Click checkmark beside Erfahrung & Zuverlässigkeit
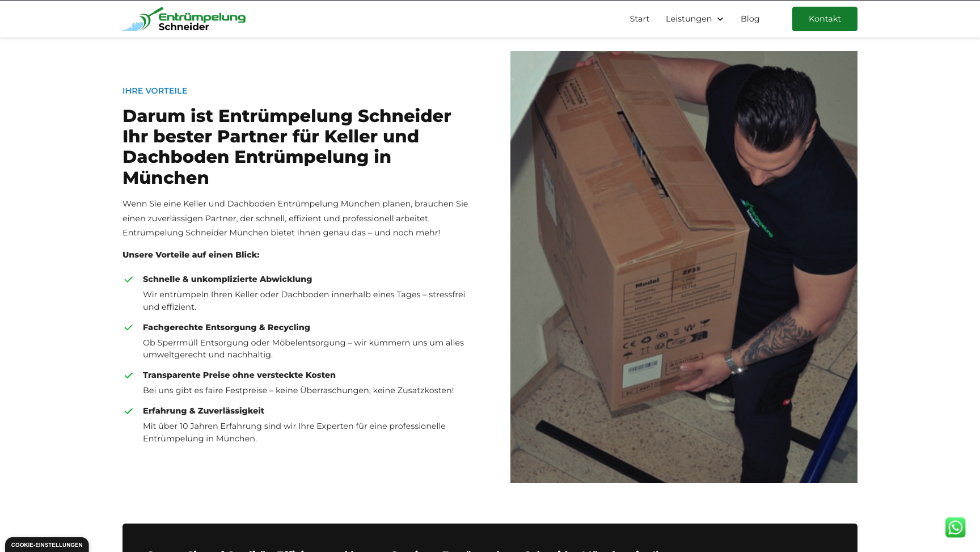Image resolution: width=980 pixels, height=552 pixels. 129,411
